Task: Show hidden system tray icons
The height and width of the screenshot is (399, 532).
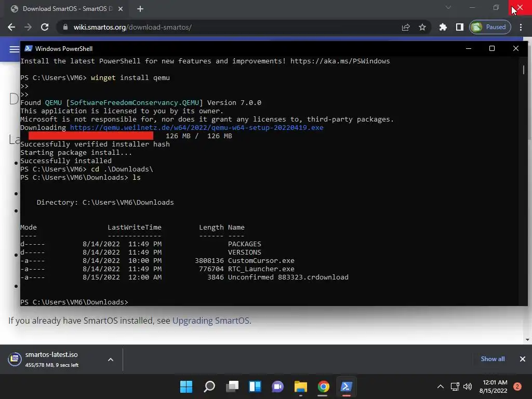Action: (x=441, y=387)
